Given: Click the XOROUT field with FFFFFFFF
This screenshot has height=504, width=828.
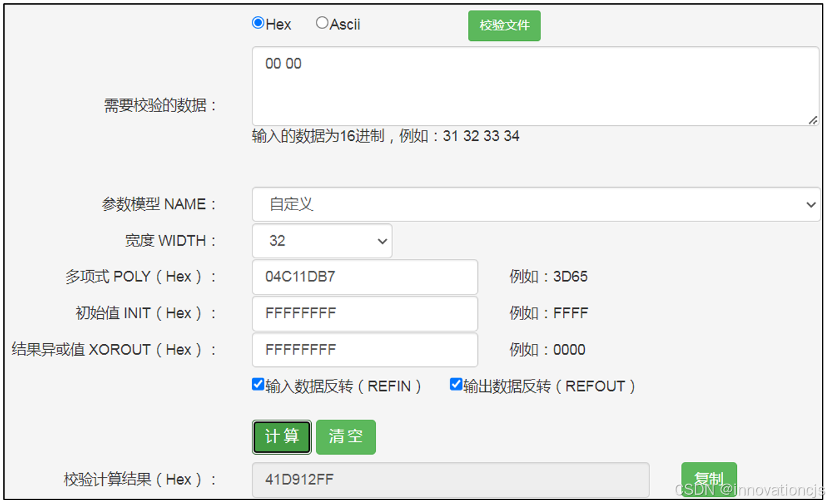Looking at the screenshot, I should [x=365, y=350].
